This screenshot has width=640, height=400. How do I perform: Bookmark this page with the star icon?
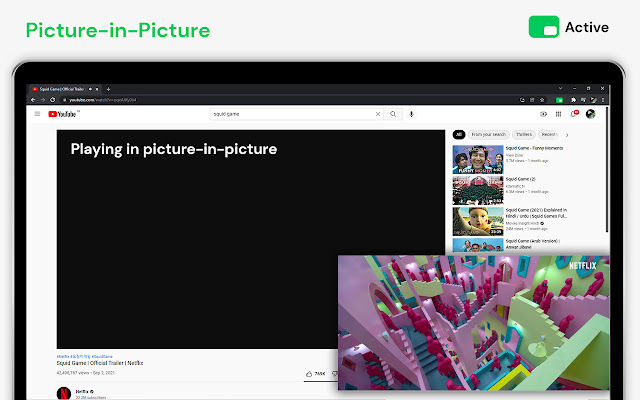coord(542,100)
